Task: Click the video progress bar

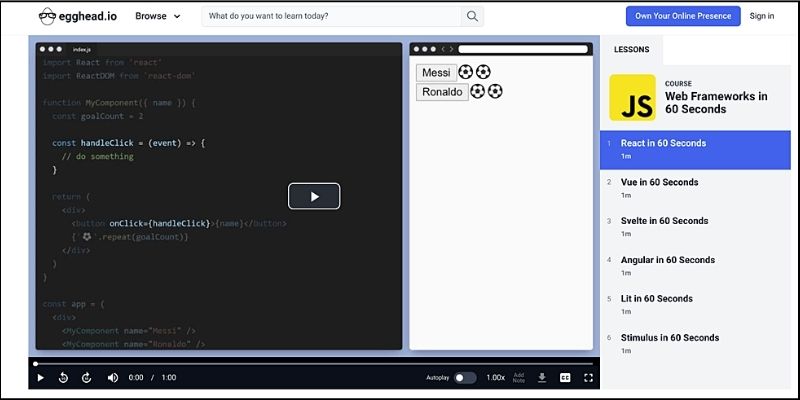Action: 314,364
